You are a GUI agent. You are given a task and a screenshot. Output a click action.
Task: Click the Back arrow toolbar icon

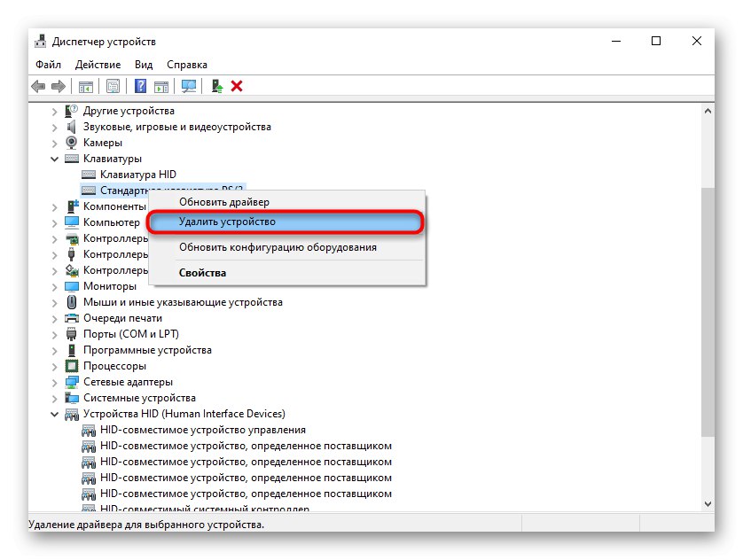click(x=38, y=86)
